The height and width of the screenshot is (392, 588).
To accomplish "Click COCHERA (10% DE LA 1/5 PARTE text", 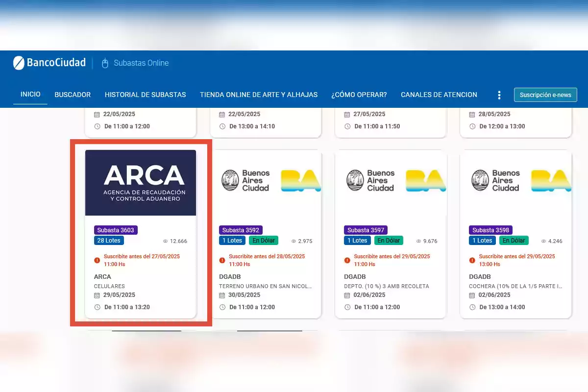I will pos(515,286).
